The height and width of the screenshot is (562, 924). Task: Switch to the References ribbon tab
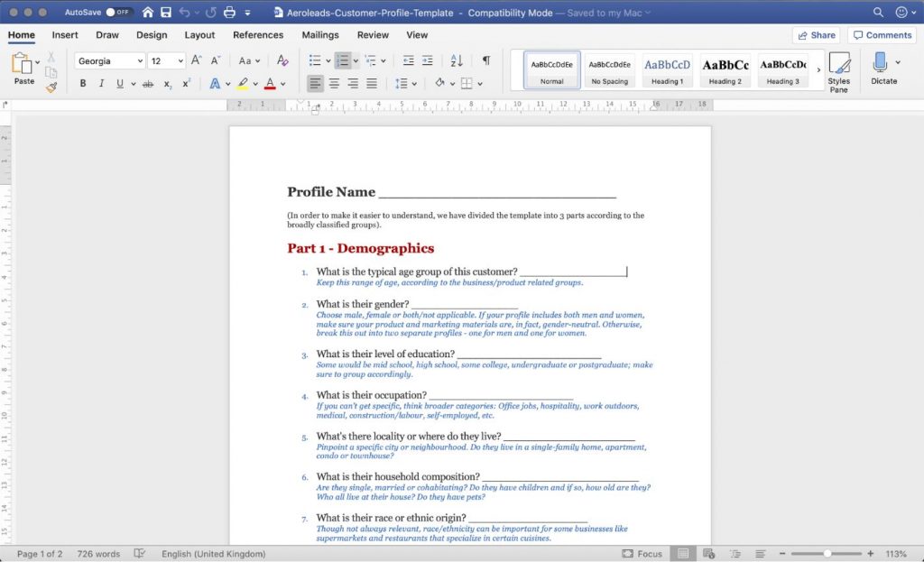(x=258, y=34)
